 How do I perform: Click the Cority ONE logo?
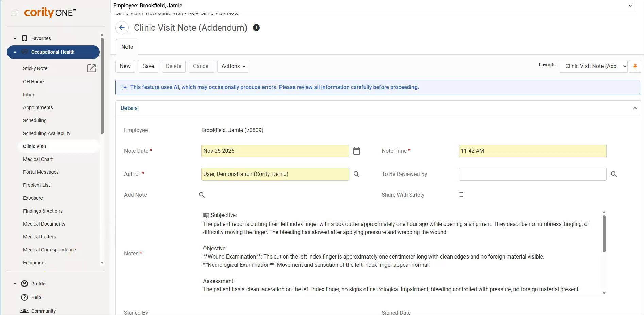click(x=50, y=13)
